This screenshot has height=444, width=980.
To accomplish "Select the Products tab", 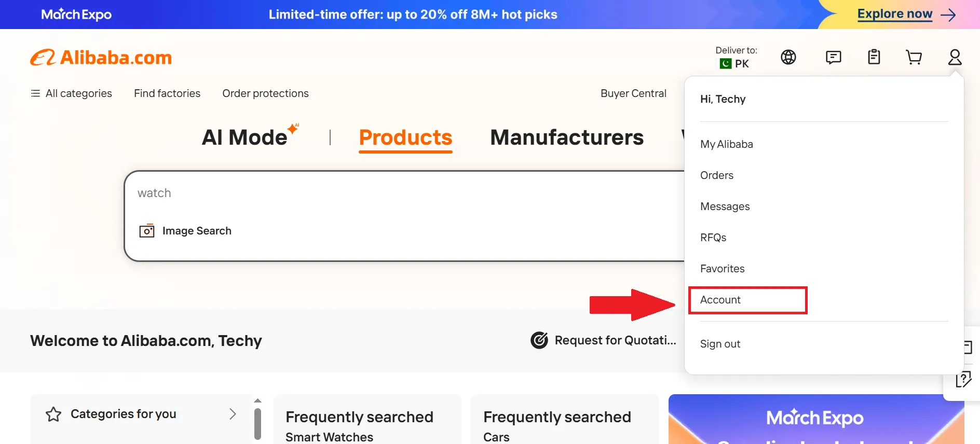I will pos(405,137).
